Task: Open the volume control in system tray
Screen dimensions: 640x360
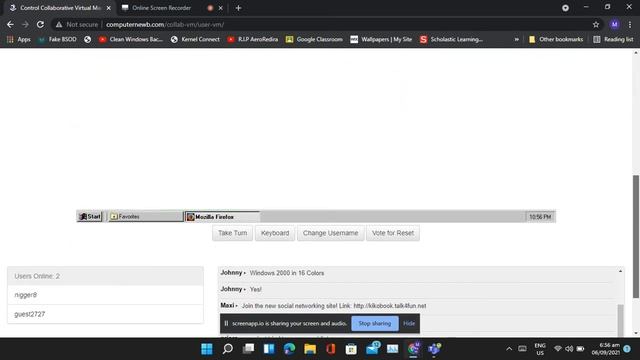Action: (569, 349)
